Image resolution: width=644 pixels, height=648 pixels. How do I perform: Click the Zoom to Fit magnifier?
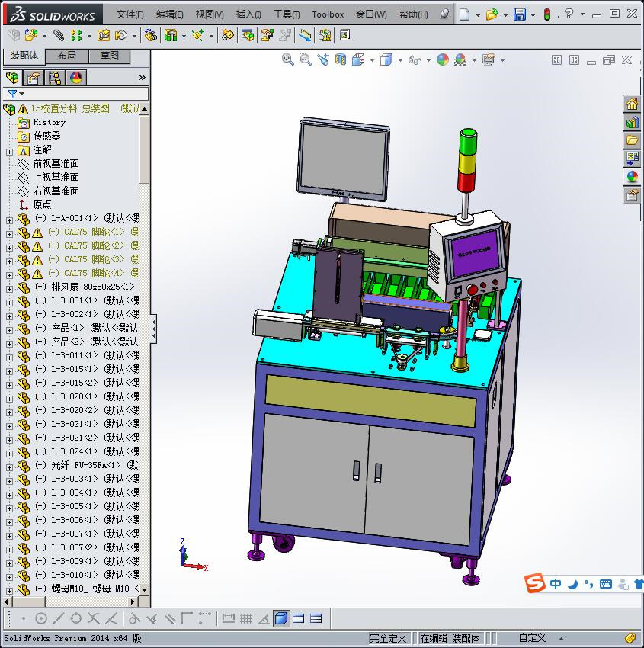288,60
